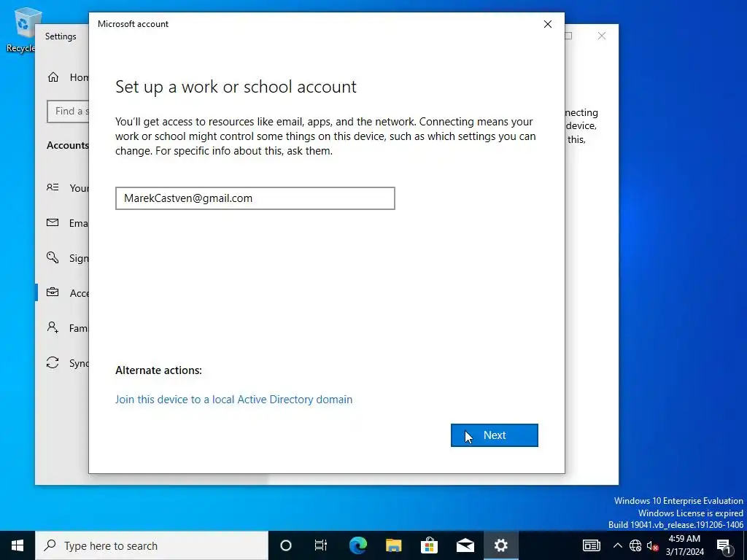Open network globe icon in system tray
The height and width of the screenshot is (560, 747).
pos(635,545)
